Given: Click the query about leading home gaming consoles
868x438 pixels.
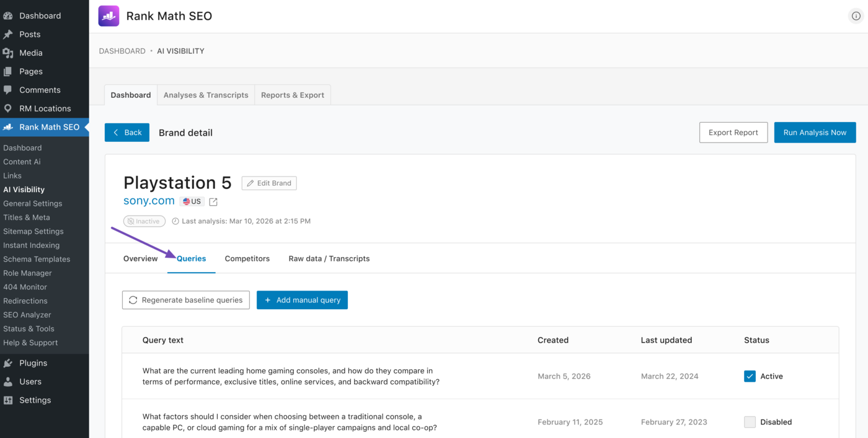Looking at the screenshot, I should (291, 376).
